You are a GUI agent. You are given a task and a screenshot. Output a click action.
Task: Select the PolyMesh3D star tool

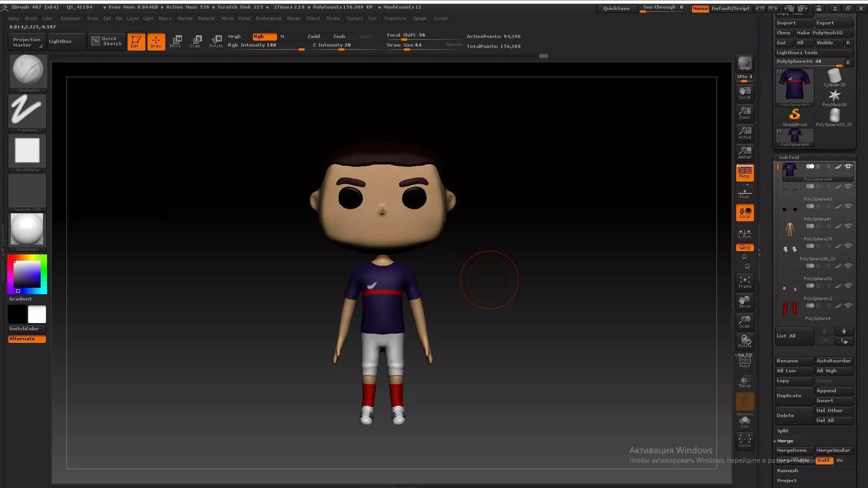pos(835,98)
